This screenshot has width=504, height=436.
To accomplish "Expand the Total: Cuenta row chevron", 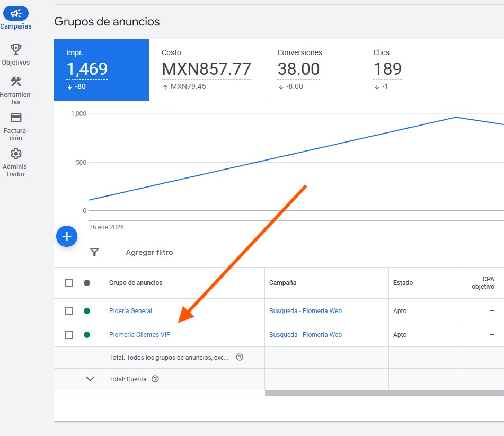I will 90,379.
